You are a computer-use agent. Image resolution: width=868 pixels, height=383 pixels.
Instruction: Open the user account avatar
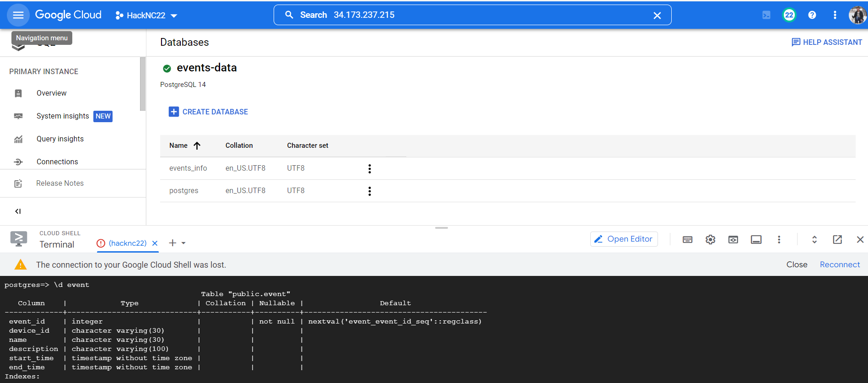pyautogui.click(x=857, y=15)
